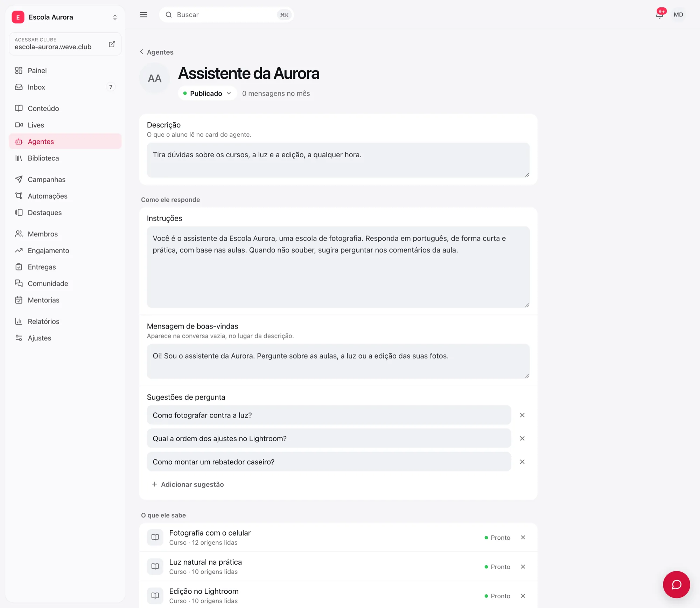Remove suggestion about Lightroom adjustment order
This screenshot has height=608, width=700.
tap(522, 438)
